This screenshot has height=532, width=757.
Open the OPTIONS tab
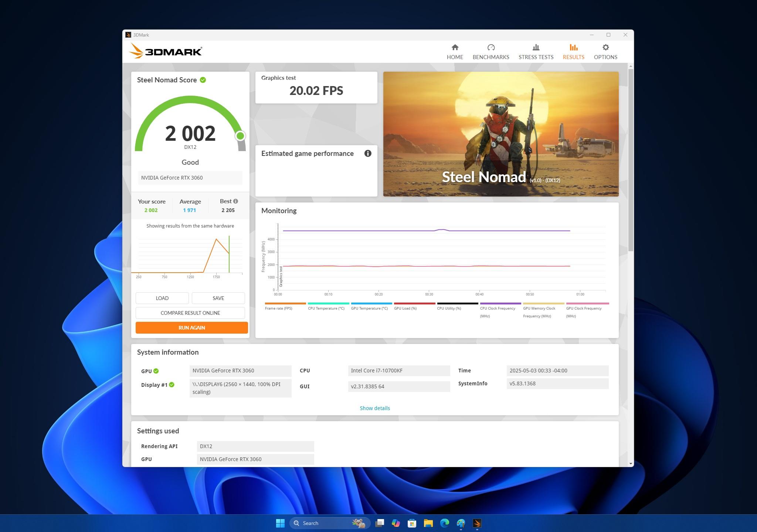click(605, 52)
